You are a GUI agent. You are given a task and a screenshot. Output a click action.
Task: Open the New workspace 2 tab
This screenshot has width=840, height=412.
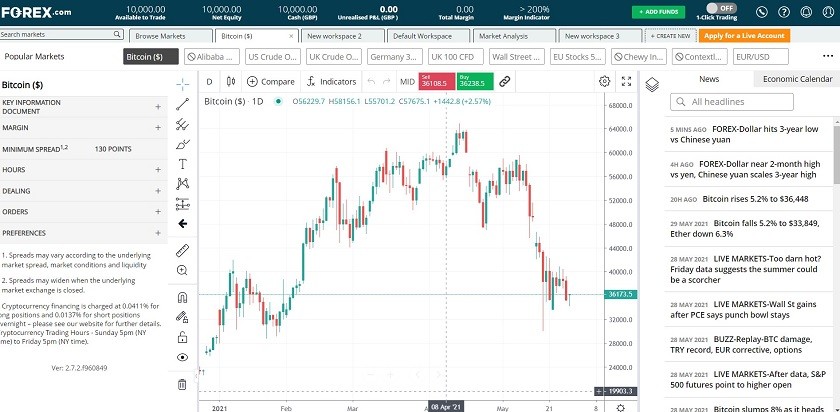coord(342,36)
